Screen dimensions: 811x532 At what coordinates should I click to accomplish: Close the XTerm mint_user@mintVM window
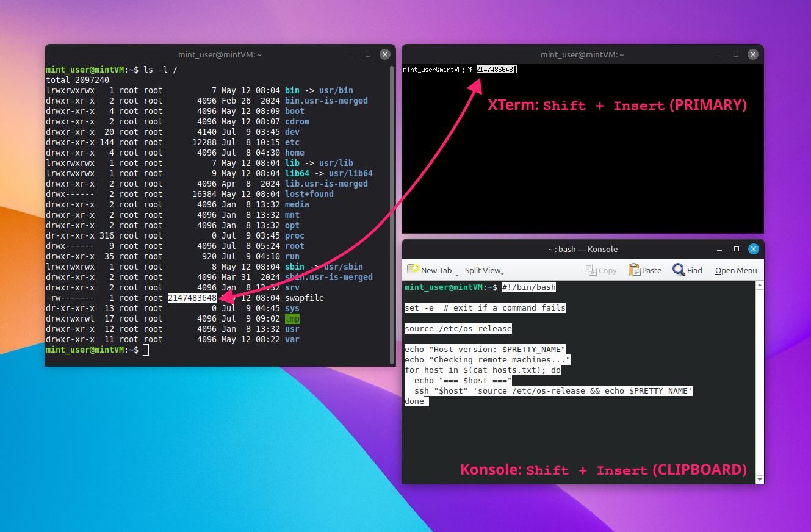pyautogui.click(x=754, y=54)
